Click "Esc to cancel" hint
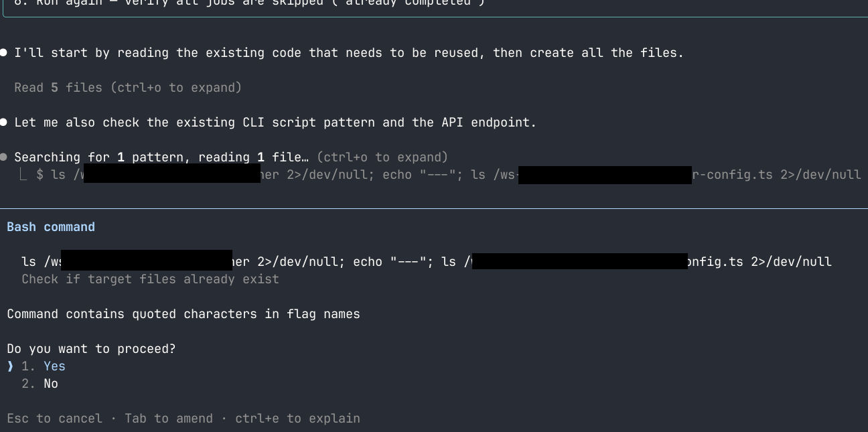Viewport: 868px width, 432px height. [x=54, y=419]
